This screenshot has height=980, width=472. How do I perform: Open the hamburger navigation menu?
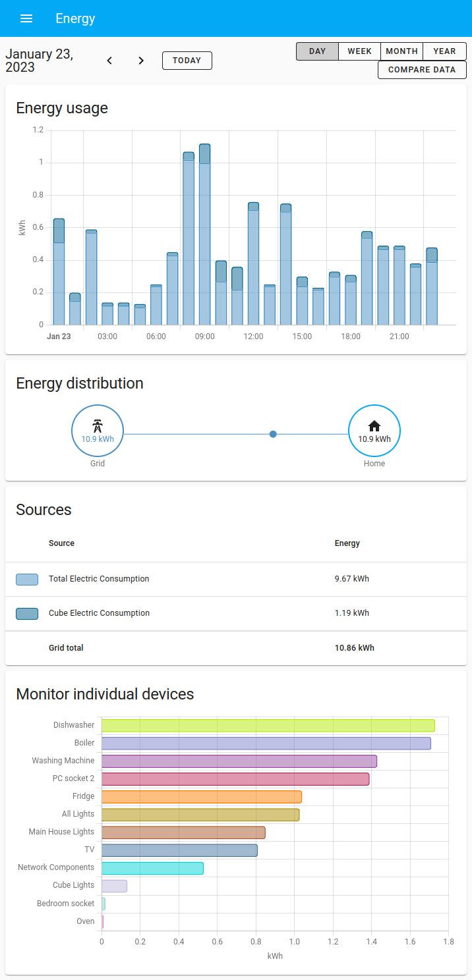click(26, 18)
